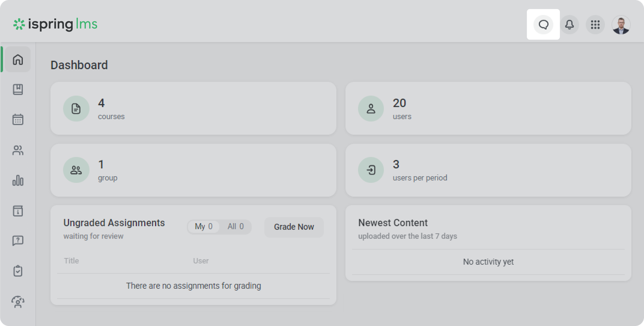Open the messages chat icon
The image size is (644, 326).
pos(543,24)
